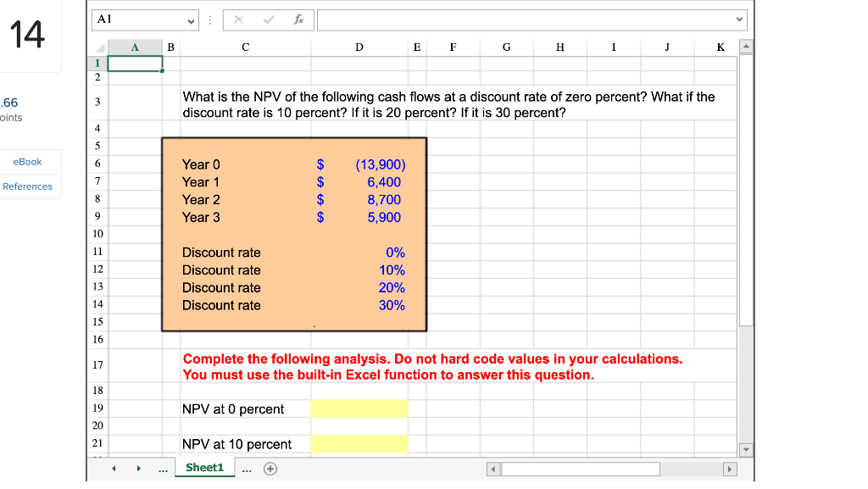The width and height of the screenshot is (868, 489).
Task: Click the 'Year 0' label
Action: tap(201, 165)
